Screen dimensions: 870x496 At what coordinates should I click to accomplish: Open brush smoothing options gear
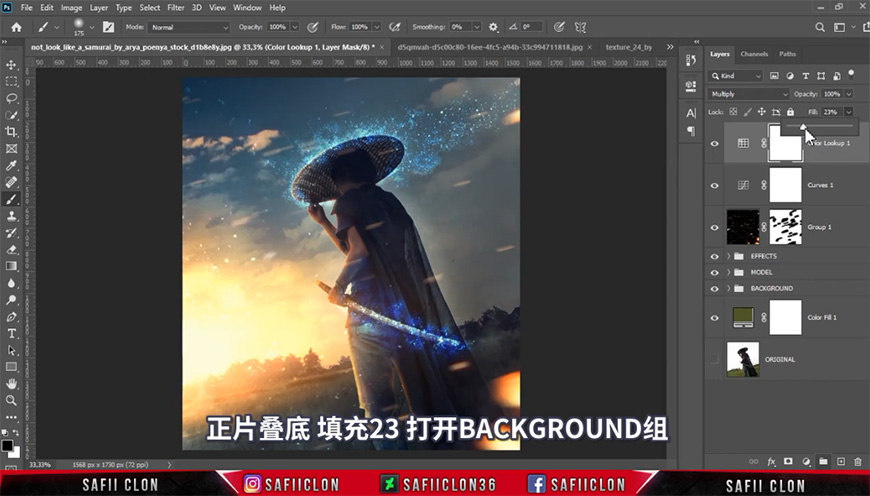tap(493, 27)
